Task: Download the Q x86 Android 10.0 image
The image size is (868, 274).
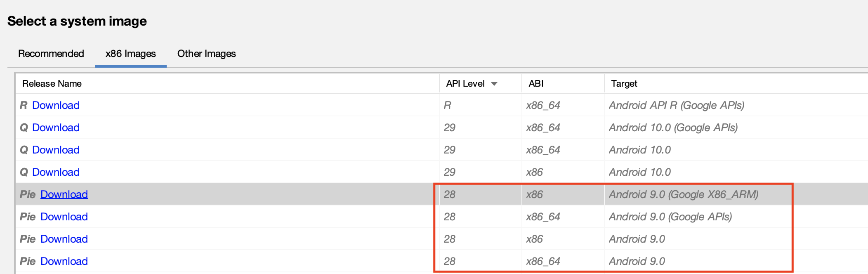Action: pyautogui.click(x=56, y=172)
